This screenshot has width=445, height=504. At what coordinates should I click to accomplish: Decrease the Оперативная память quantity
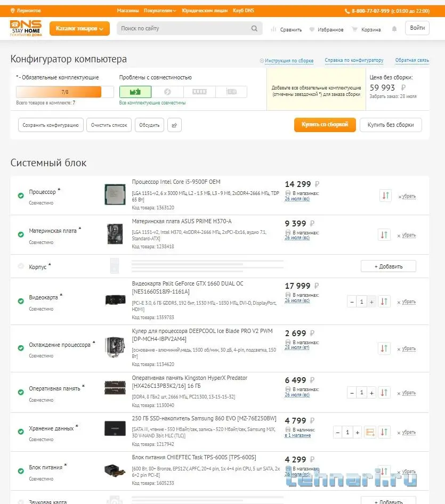click(x=352, y=393)
